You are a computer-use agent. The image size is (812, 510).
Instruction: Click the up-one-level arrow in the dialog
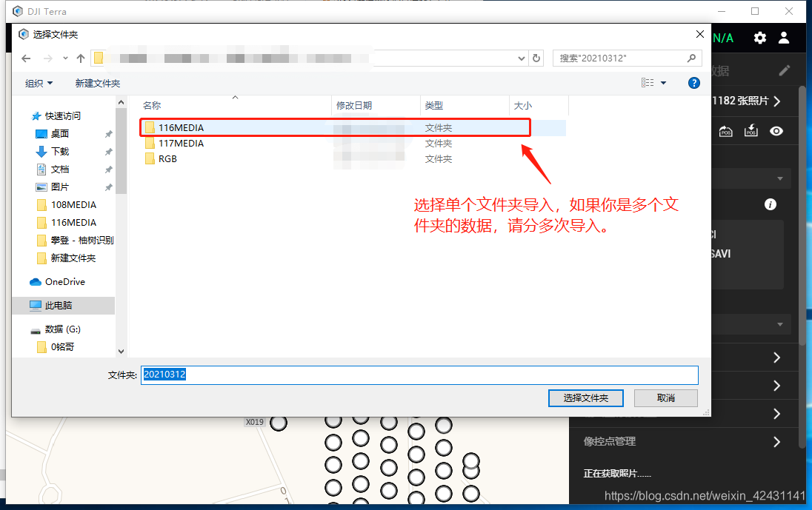81,58
